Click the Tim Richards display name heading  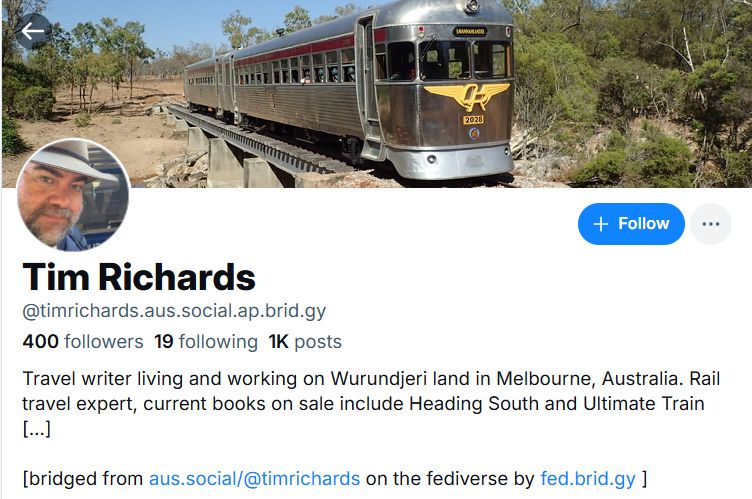[x=139, y=277]
